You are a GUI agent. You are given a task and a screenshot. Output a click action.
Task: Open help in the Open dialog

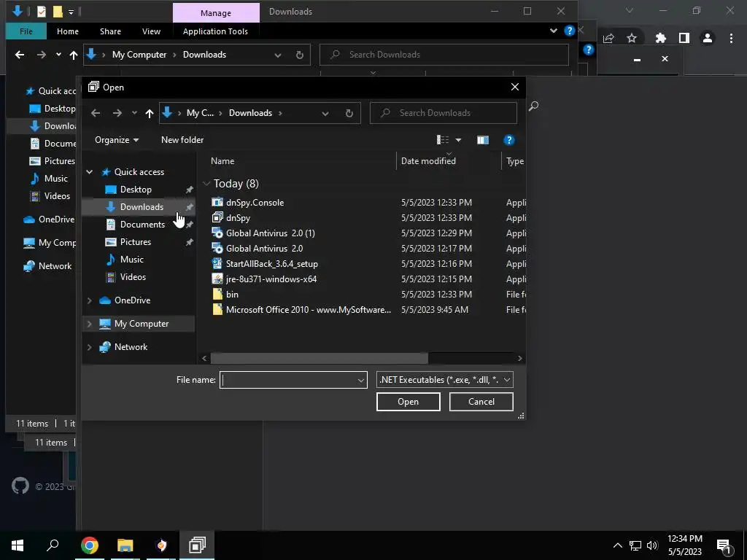(508, 140)
